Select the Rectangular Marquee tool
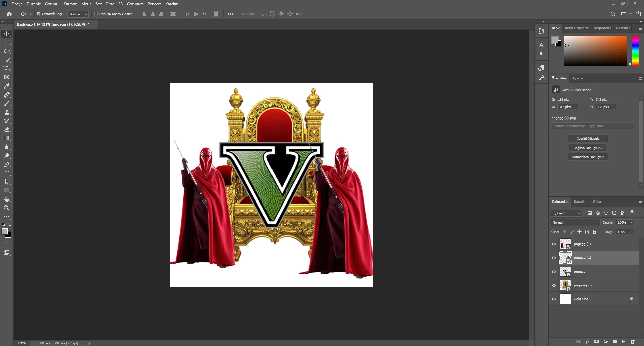The width and height of the screenshot is (644, 346). click(x=7, y=42)
